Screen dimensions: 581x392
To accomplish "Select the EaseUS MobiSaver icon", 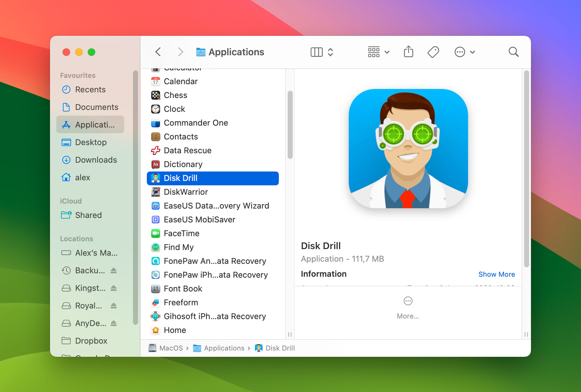I will pos(156,220).
